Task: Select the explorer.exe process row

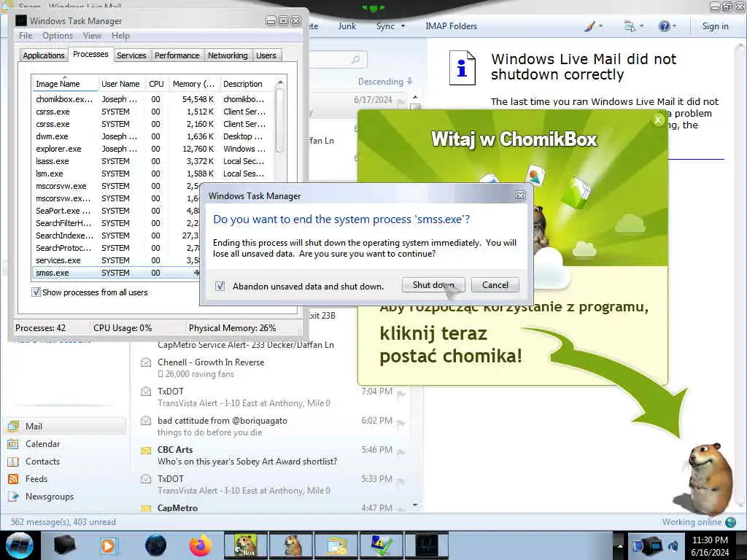Action: 152,149
